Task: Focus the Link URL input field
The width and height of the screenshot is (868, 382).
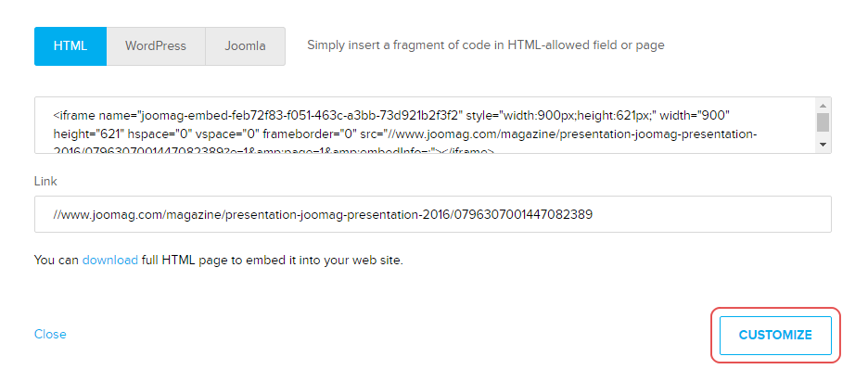Action: pyautogui.click(x=432, y=214)
